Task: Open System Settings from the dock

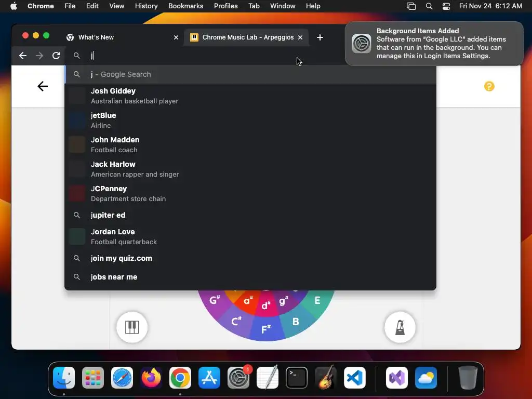Action: [x=238, y=378]
